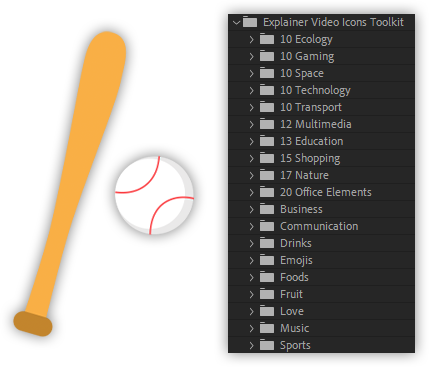Image resolution: width=429 pixels, height=367 pixels.
Task: Click the Business folder icon
Action: click(267, 209)
